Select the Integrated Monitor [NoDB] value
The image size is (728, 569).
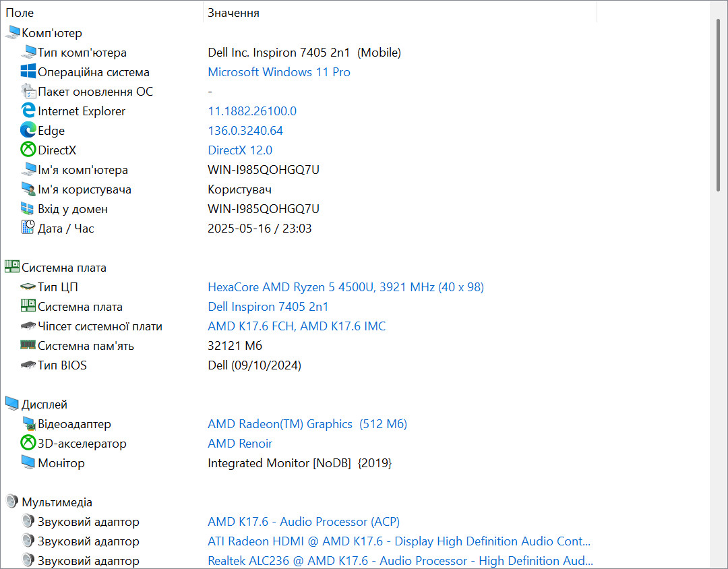(x=299, y=463)
